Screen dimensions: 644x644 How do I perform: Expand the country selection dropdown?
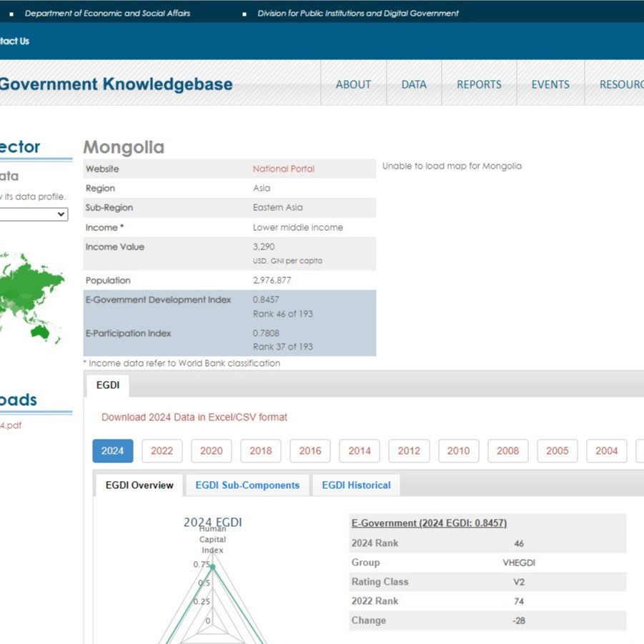click(34, 214)
